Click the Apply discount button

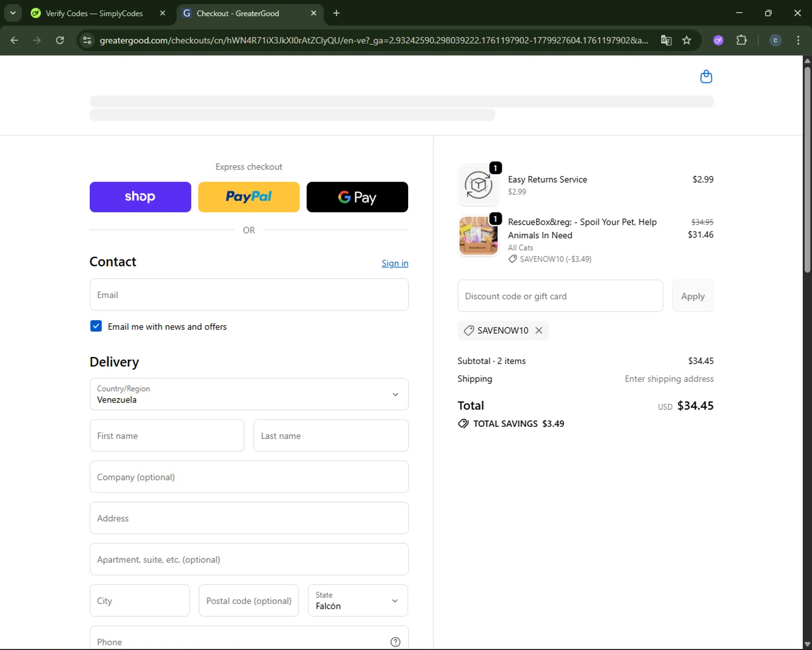693,296
